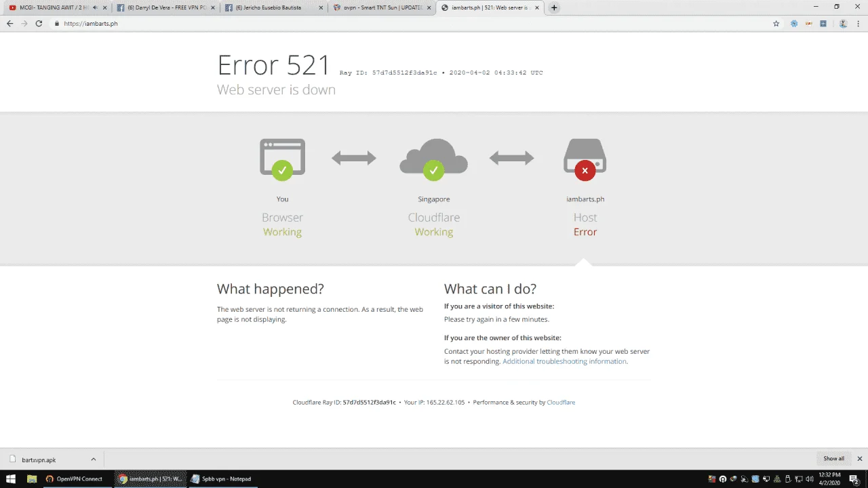The height and width of the screenshot is (488, 868).
Task: Click the Host server icon with red X
Action: pos(585,159)
